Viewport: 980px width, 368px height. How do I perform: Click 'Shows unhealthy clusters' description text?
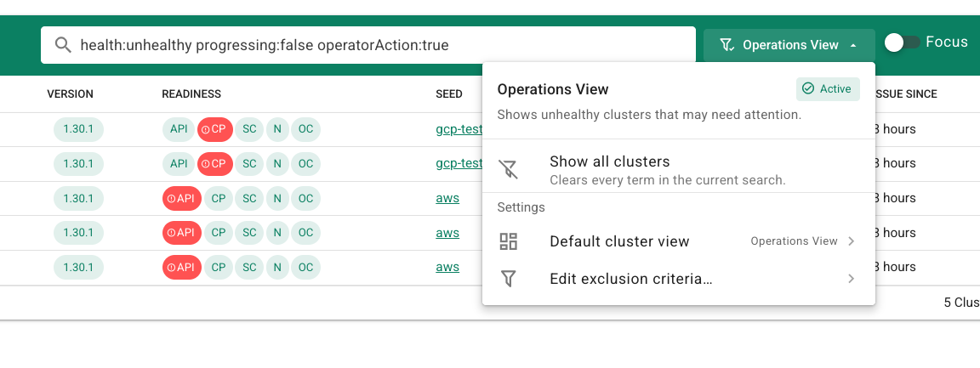pyautogui.click(x=649, y=115)
